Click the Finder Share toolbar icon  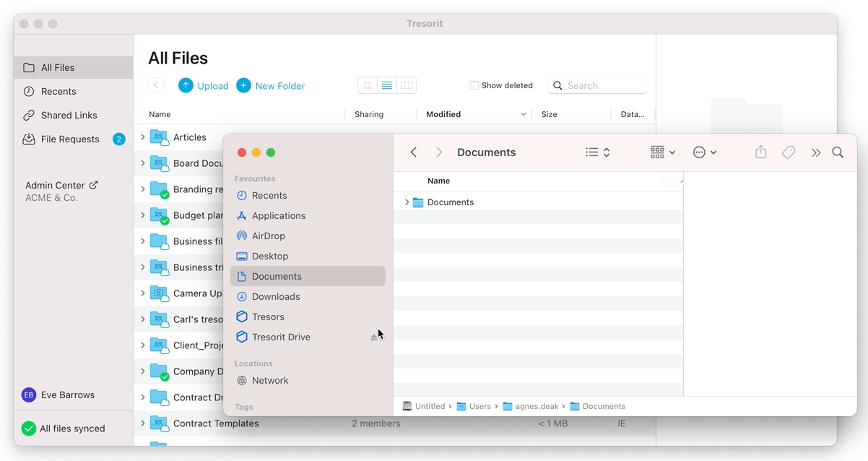point(760,152)
